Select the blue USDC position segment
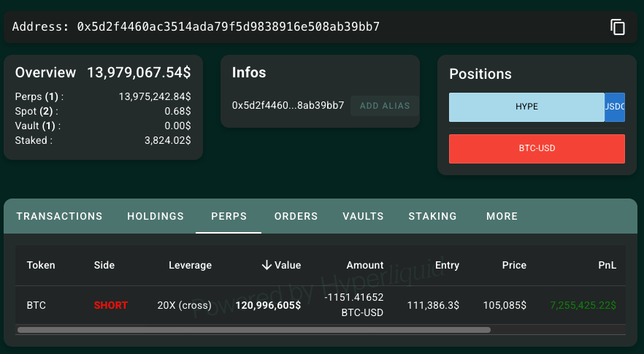Image resolution: width=644 pixels, height=354 pixels. (x=615, y=107)
